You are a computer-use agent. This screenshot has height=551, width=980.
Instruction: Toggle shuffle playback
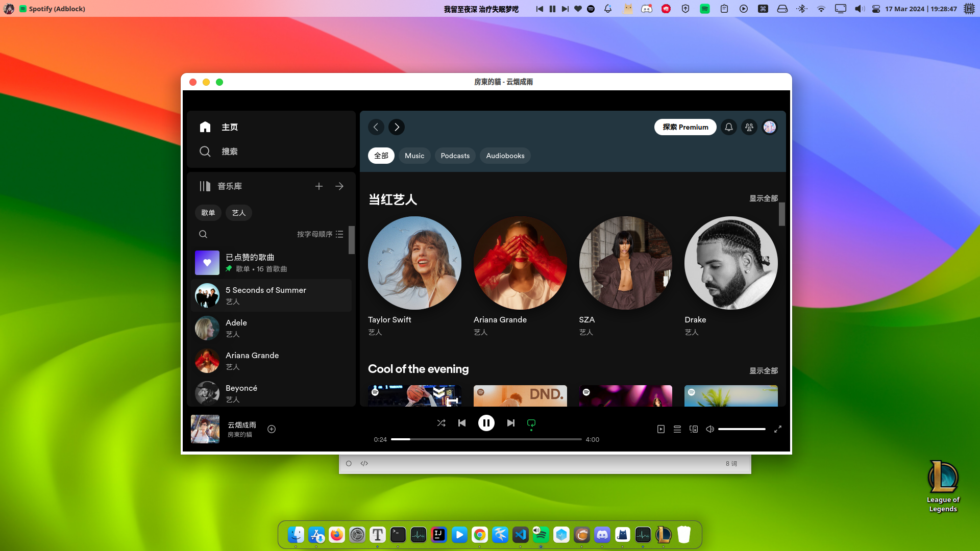coord(442,423)
